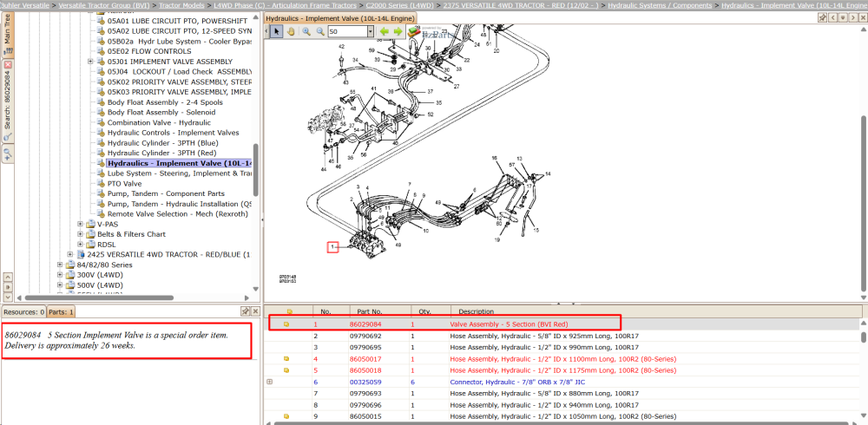Select Combination Valve - Hydraulic
868x425 pixels.
coord(159,122)
